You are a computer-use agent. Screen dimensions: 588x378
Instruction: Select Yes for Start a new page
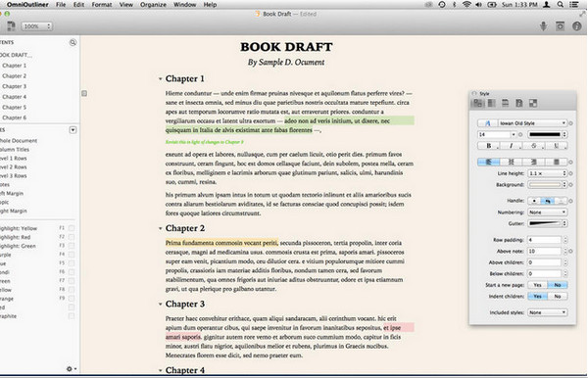pyautogui.click(x=538, y=285)
